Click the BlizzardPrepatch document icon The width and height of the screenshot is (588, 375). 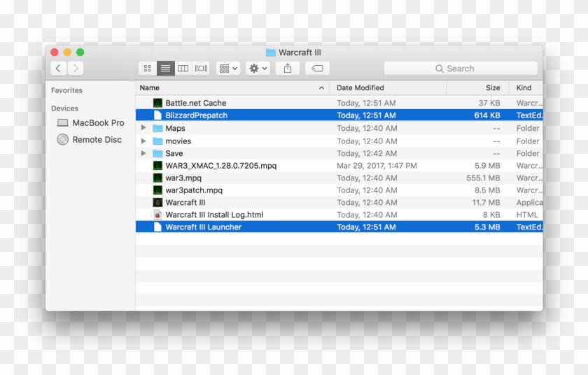pos(157,115)
